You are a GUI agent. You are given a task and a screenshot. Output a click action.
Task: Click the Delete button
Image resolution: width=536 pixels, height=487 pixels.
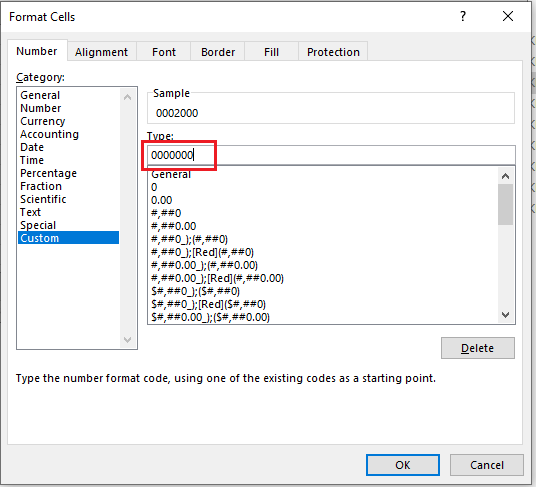point(478,348)
